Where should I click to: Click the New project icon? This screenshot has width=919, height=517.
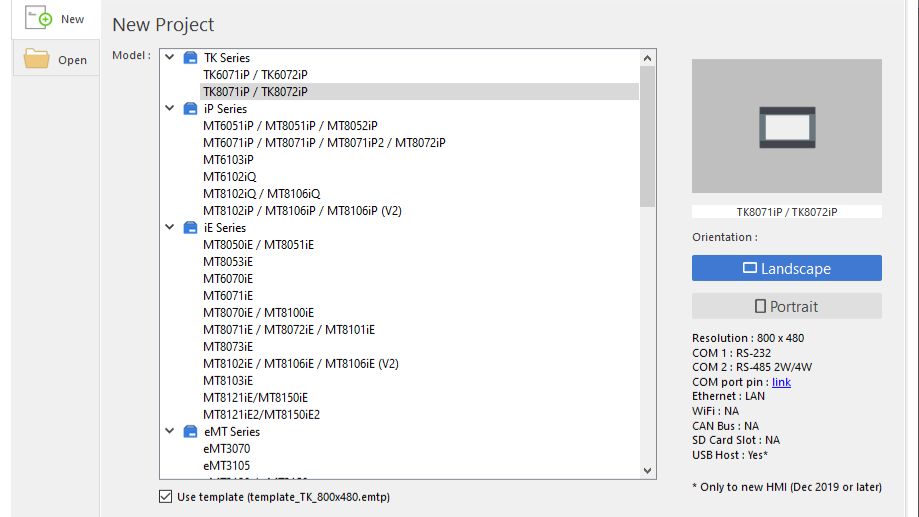(x=38, y=19)
